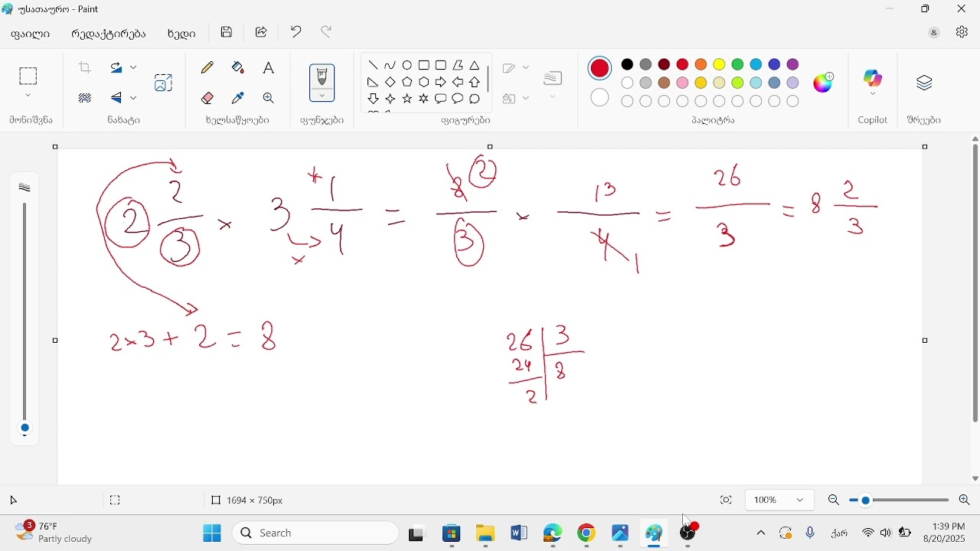The height and width of the screenshot is (551, 980).
Task: Click the Redo arrow icon
Action: pos(328,32)
